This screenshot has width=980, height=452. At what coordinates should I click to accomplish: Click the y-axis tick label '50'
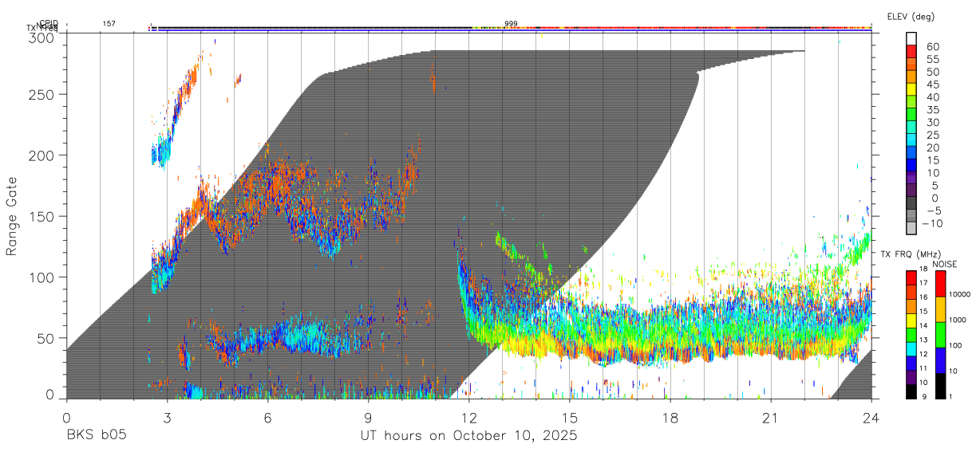47,338
